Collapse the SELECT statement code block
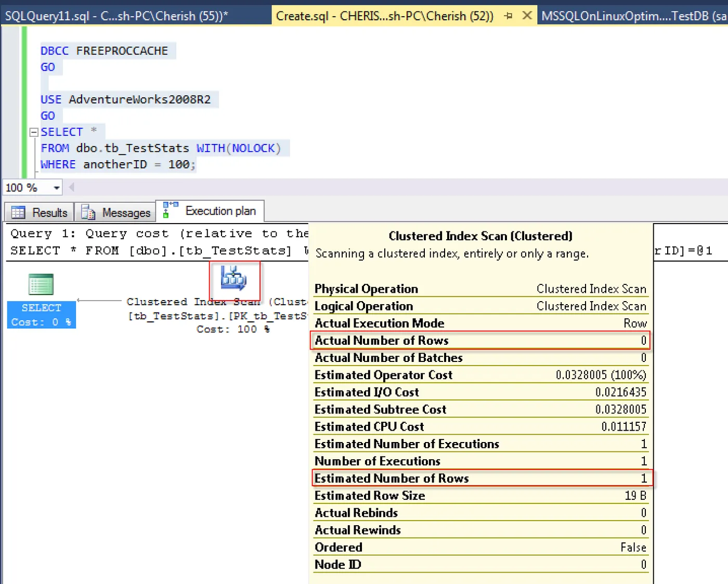 pos(34,132)
